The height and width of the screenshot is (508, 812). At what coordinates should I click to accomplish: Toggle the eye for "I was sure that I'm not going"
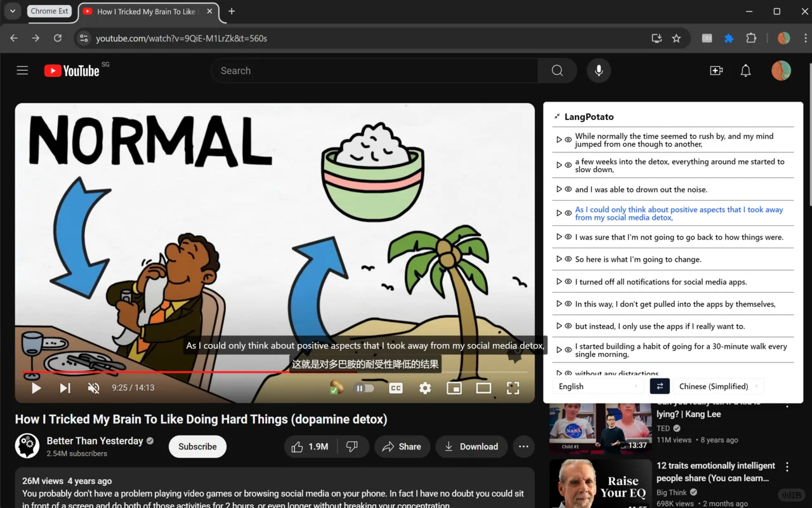(x=568, y=237)
